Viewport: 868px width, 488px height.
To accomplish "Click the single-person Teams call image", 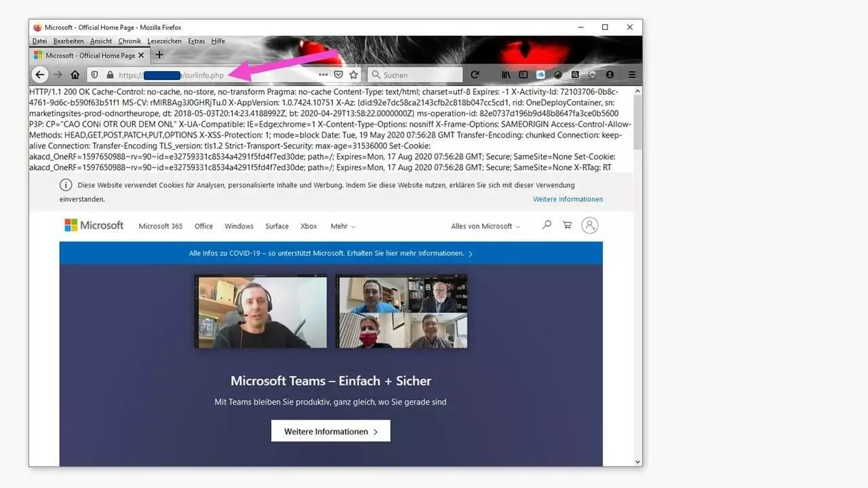I will click(x=260, y=311).
